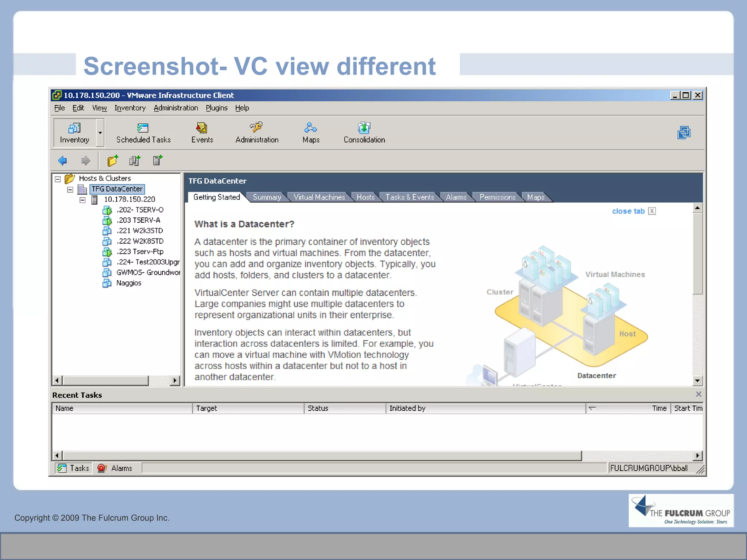Screen dimensions: 747x560
Task: Open the Inventory toolbar button
Action: pos(75,133)
